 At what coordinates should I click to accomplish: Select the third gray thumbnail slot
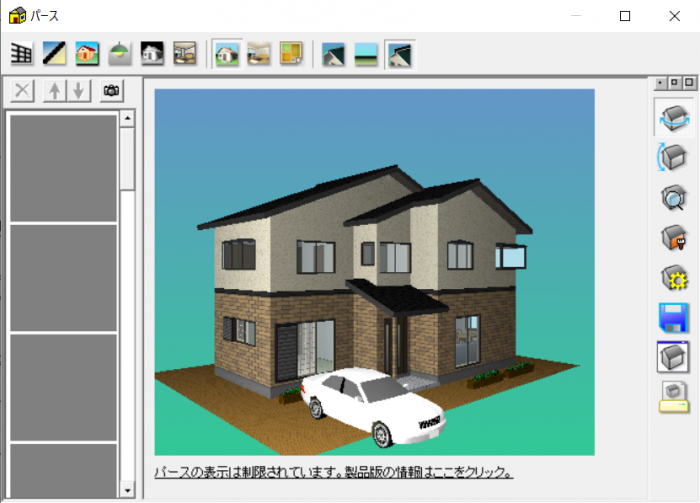tap(64, 387)
